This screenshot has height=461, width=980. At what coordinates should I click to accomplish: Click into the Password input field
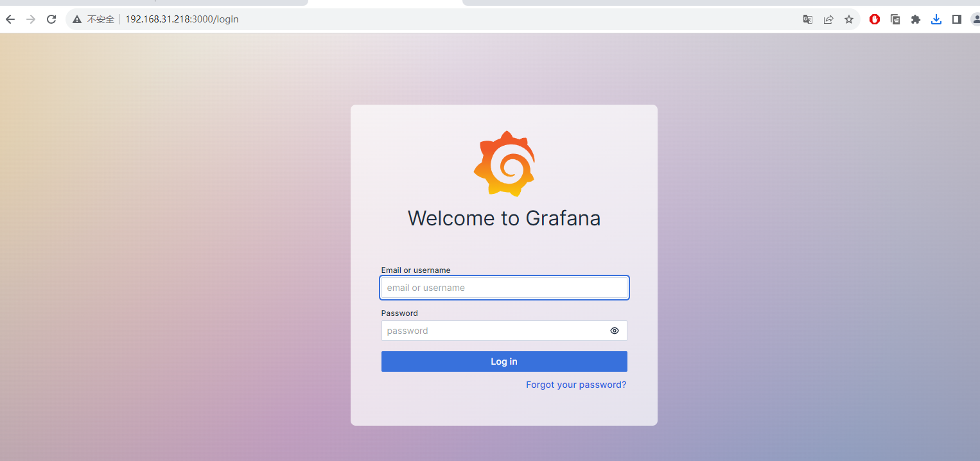click(x=494, y=331)
